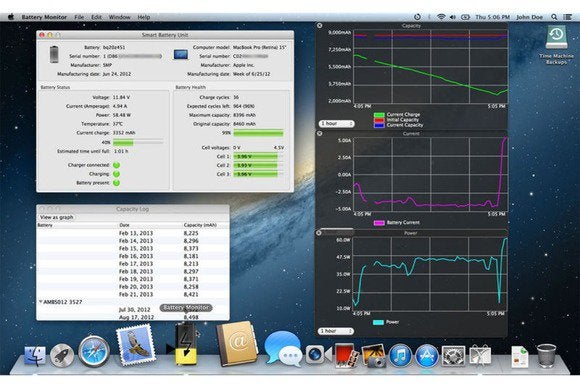This screenshot has height=388, width=580.
Task: Open the Help menu
Action: [x=144, y=17]
